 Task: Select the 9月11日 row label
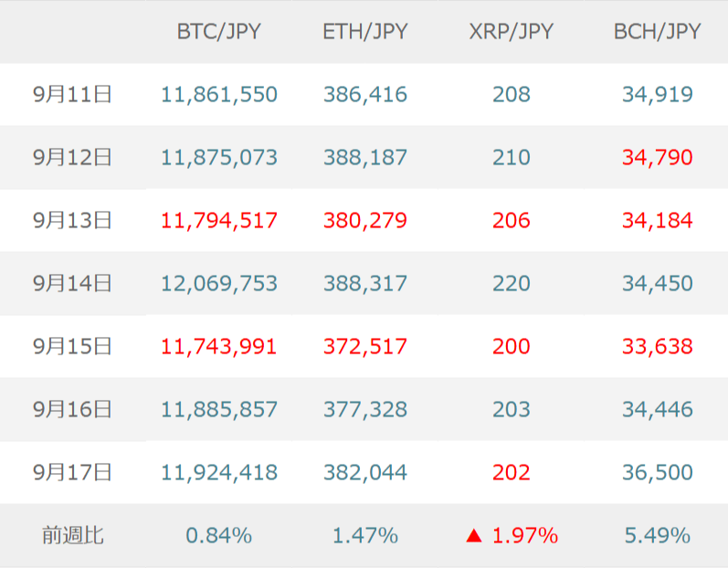(72, 94)
